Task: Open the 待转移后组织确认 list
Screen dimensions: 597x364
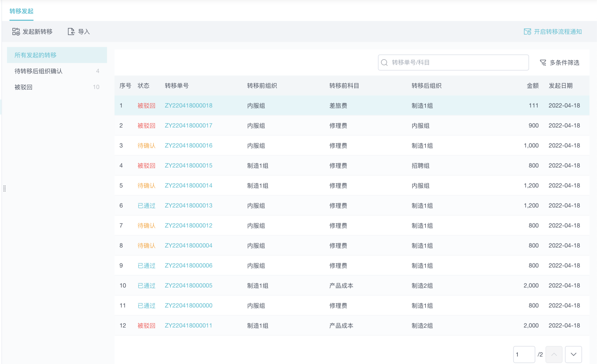Action: coord(38,71)
